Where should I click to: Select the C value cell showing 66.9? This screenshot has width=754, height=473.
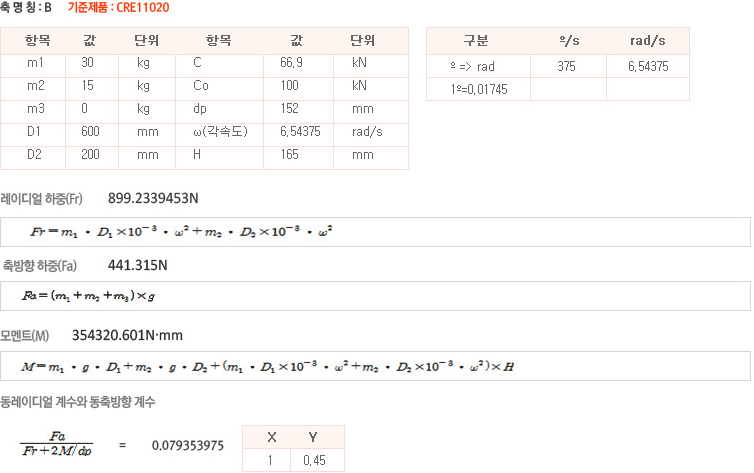[x=296, y=63]
